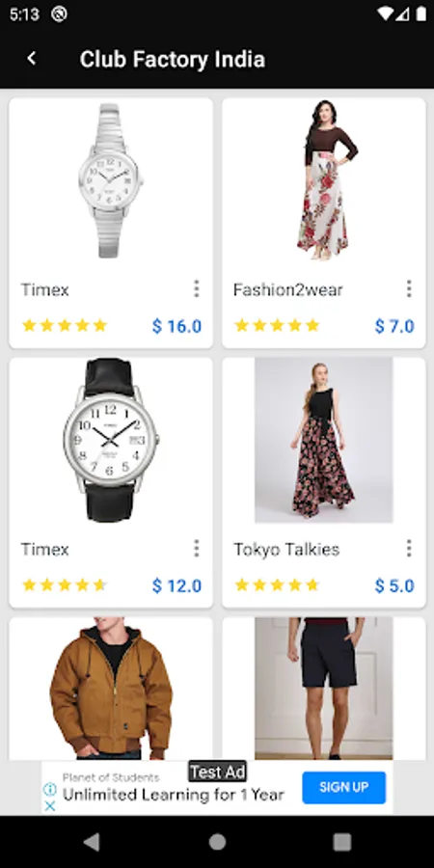Tap the $5.0 price on Tokyo Talkies
The height and width of the screenshot is (868, 434).
(x=394, y=585)
